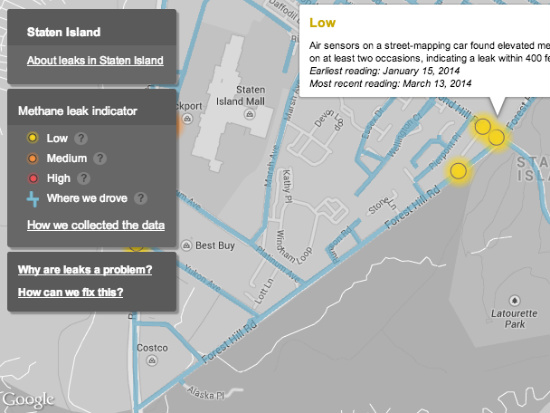Open the help icon beside Medium
The width and height of the screenshot is (550, 413).
[x=100, y=159]
